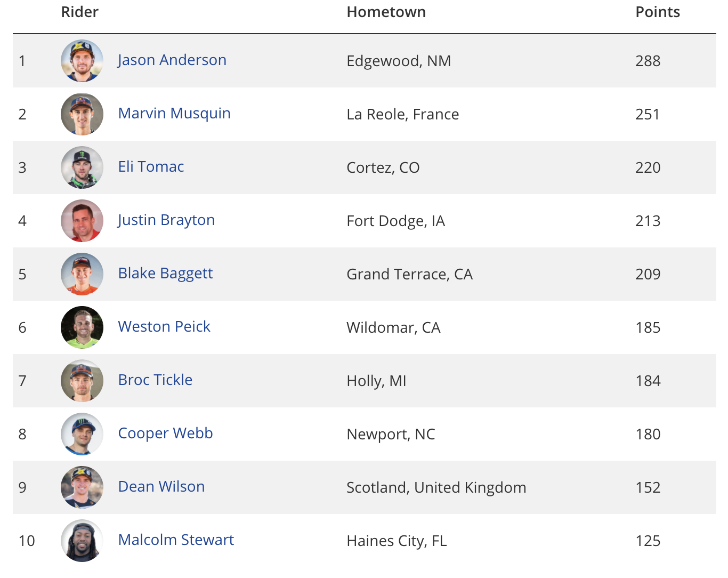This screenshot has height=578, width=728.
Task: Open Cooper Webb's rider page
Action: point(165,433)
